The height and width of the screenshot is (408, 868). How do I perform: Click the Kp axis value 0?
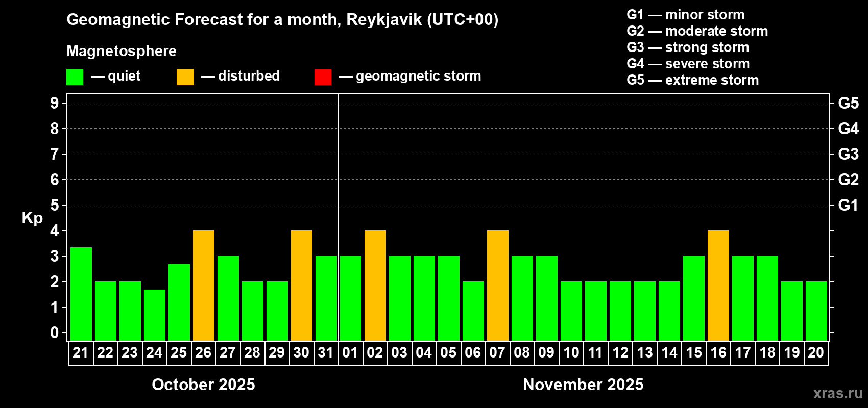coord(55,333)
